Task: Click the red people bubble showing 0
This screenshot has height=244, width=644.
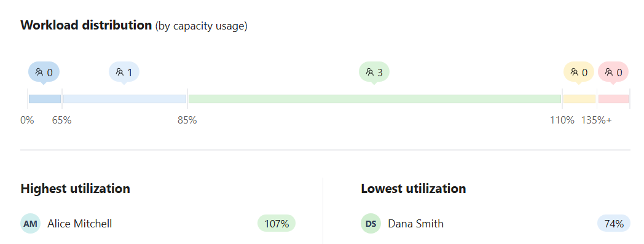Action: tap(613, 73)
